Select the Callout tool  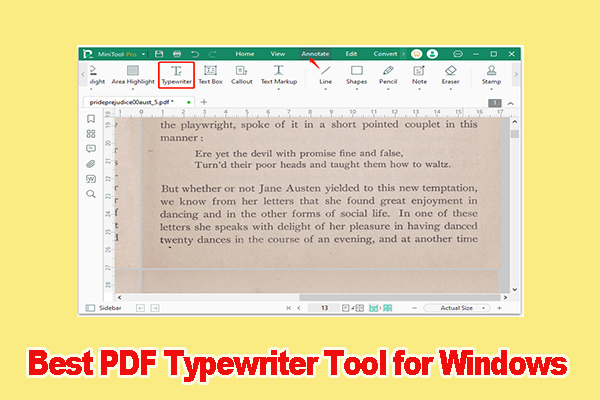point(241,75)
